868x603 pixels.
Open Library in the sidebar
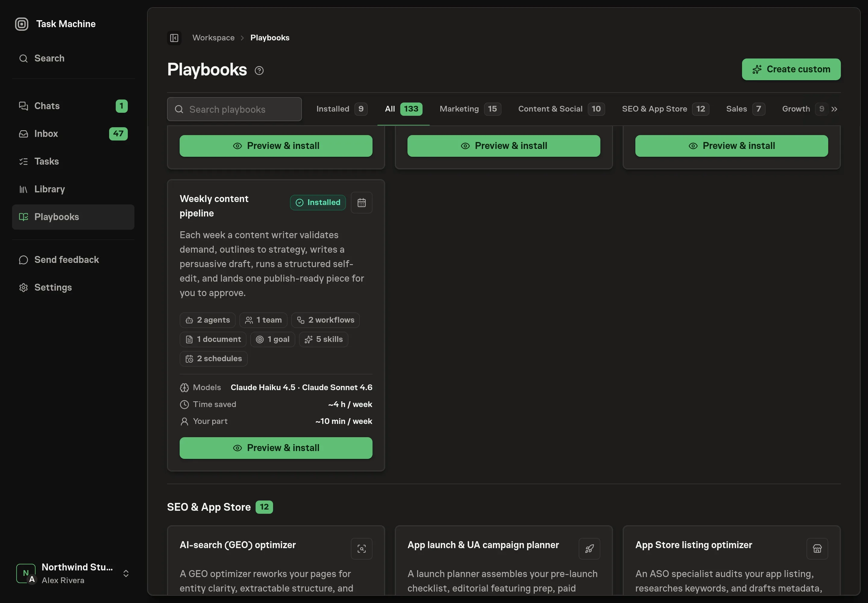point(73,189)
